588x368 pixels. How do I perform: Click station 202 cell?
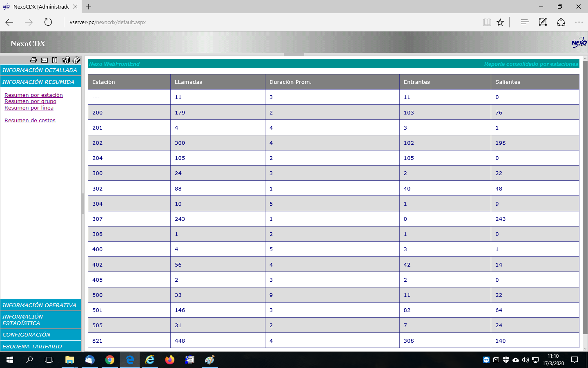[x=129, y=143]
